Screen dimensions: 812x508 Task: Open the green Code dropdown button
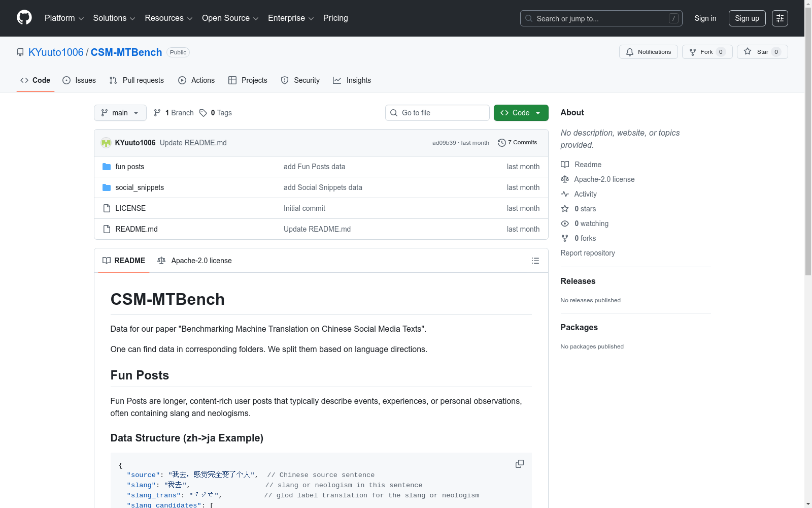tap(521, 113)
